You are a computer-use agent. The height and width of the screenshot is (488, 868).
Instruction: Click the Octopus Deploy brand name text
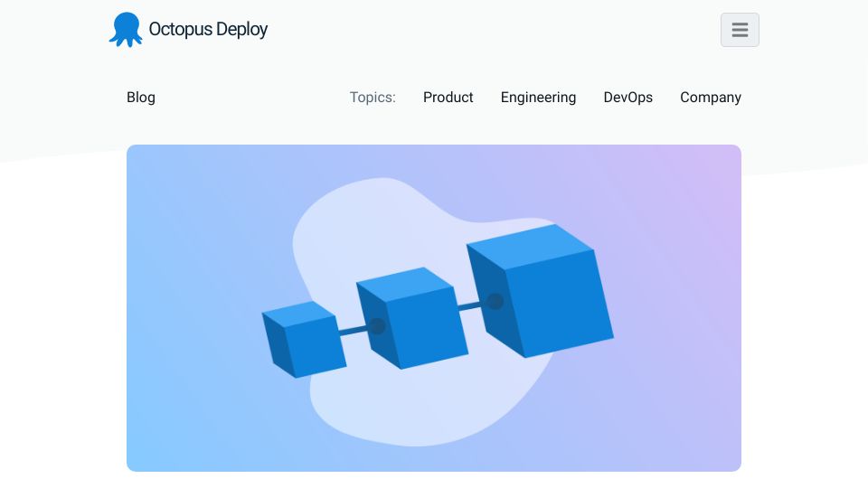pyautogui.click(x=208, y=29)
